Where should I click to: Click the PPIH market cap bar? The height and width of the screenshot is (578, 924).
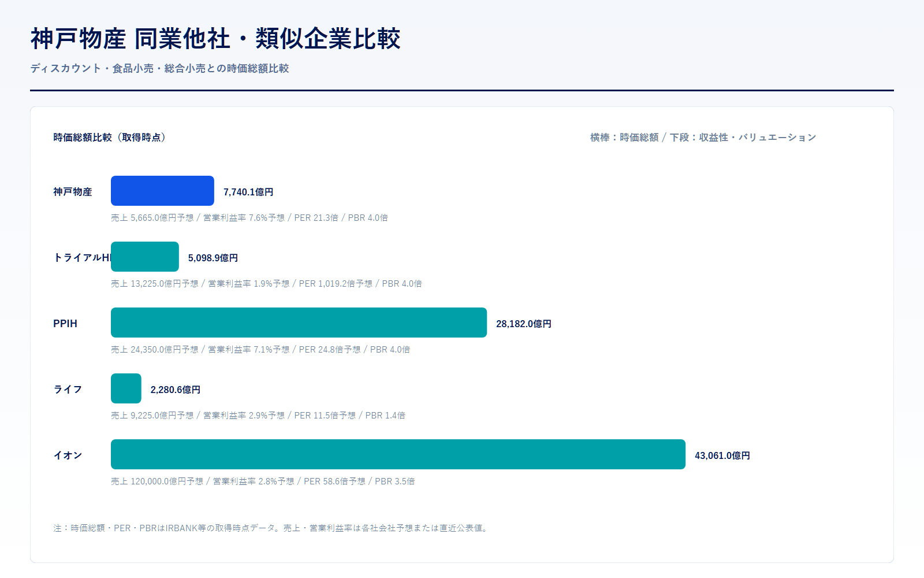(299, 323)
